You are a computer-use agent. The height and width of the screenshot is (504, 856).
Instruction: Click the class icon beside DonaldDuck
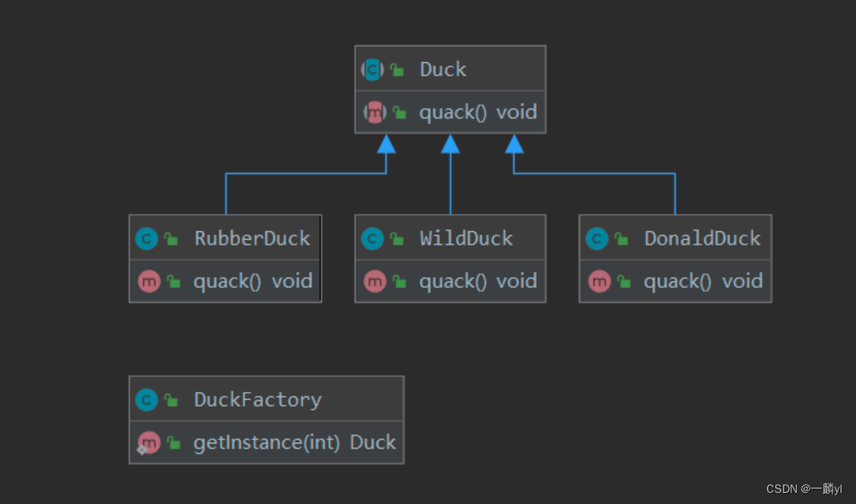[597, 238]
